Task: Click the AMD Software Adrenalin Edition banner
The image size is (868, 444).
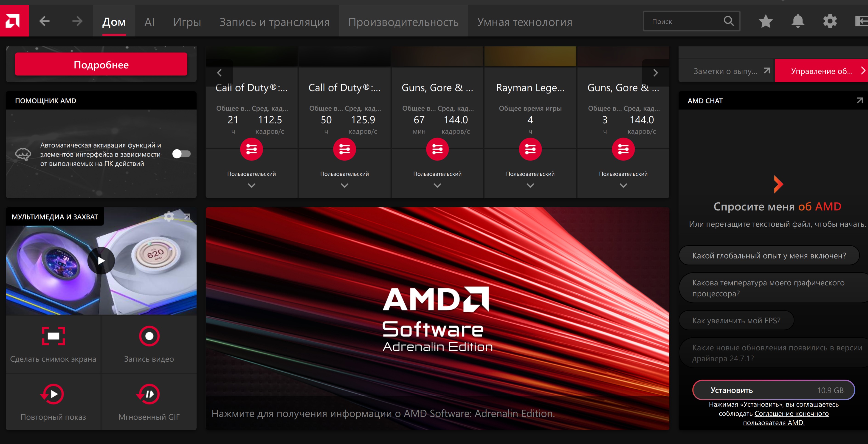Action: (x=437, y=318)
